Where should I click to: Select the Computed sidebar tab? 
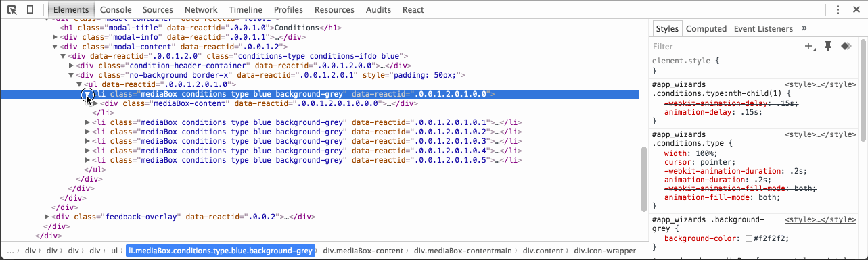pos(706,28)
